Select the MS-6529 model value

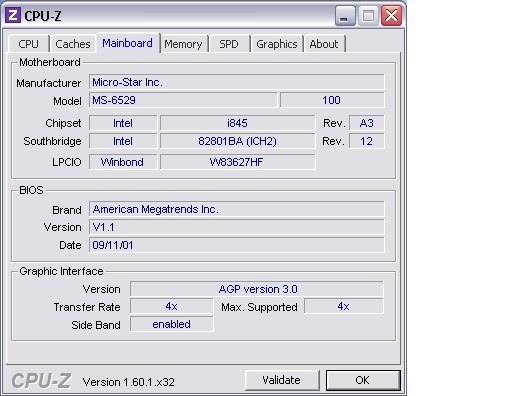(x=183, y=100)
